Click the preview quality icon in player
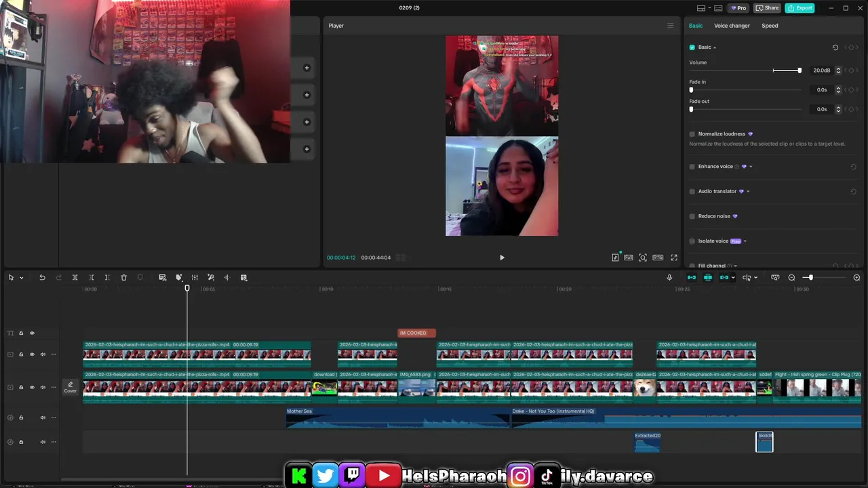 click(x=629, y=258)
